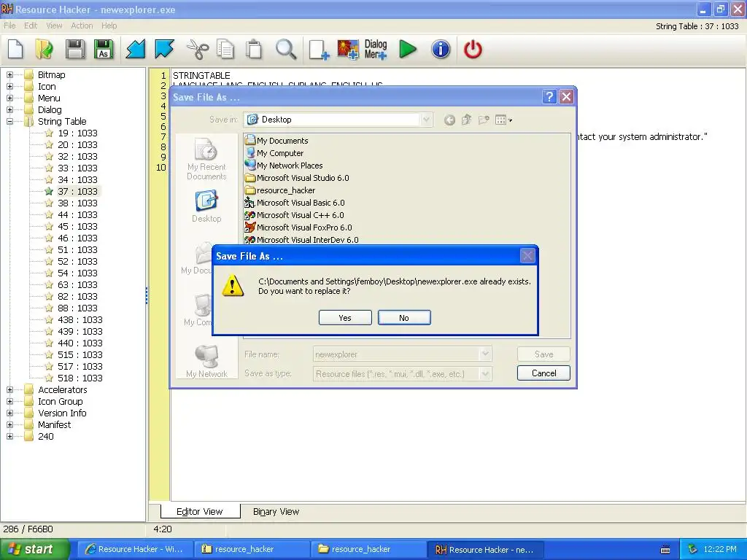Click Resource Hacker - ne... taskbar button

click(485, 550)
